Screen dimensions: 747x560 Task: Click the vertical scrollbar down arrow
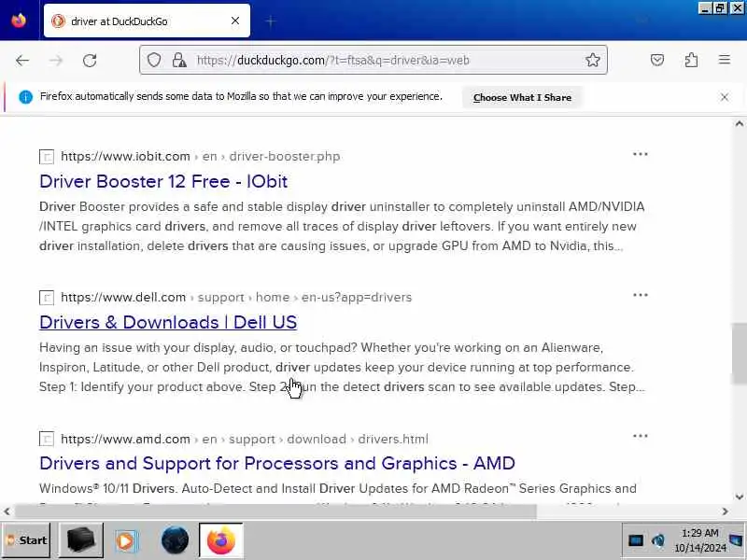[739, 497]
